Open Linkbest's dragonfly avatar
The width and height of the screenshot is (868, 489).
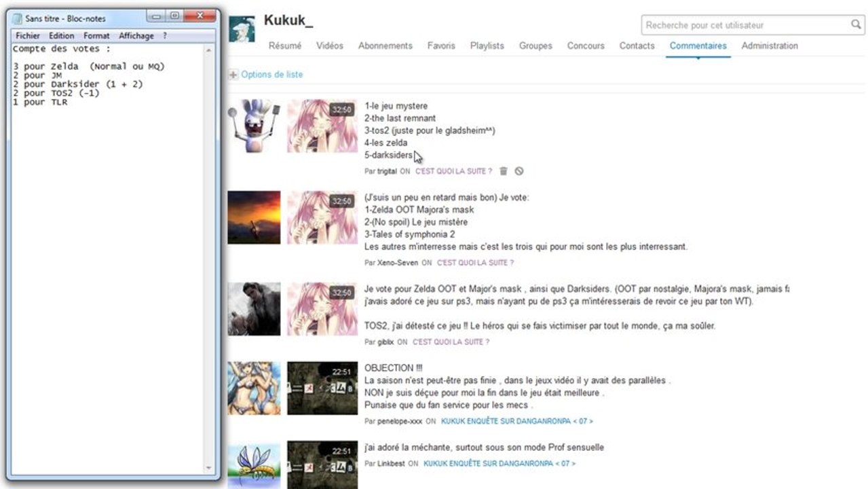pos(254,465)
